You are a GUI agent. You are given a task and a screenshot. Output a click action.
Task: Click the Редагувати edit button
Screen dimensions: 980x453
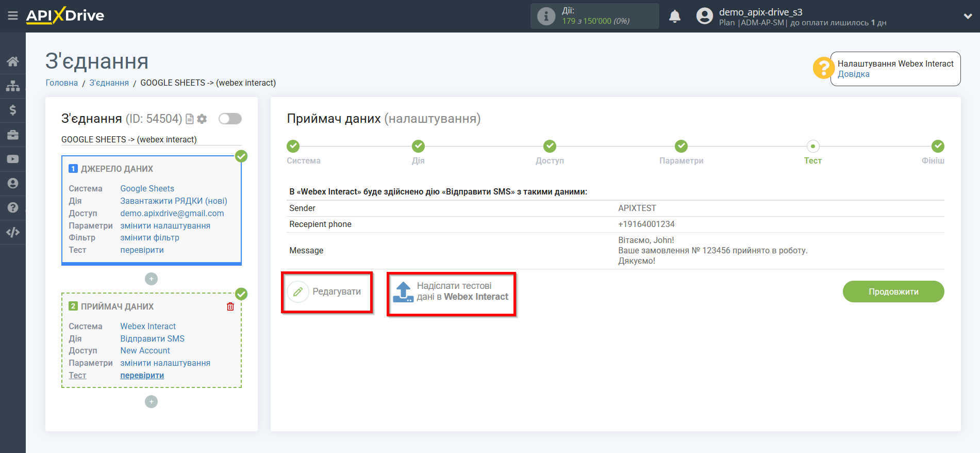pyautogui.click(x=325, y=292)
